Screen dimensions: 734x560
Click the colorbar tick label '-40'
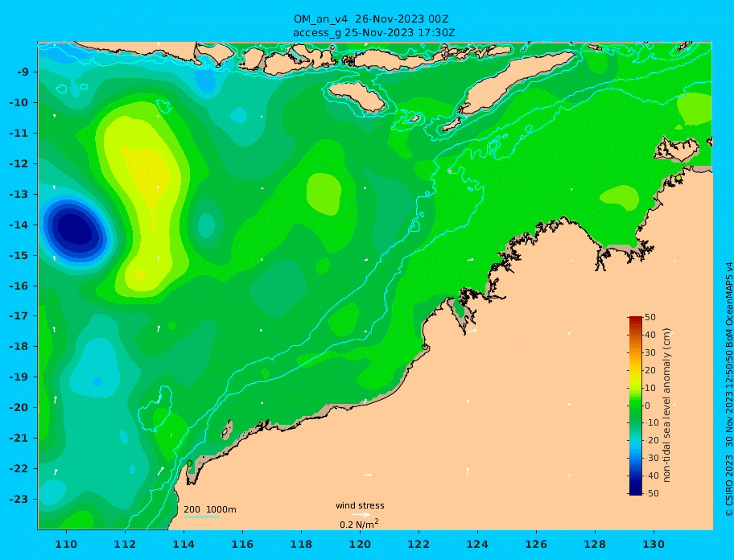[652, 476]
